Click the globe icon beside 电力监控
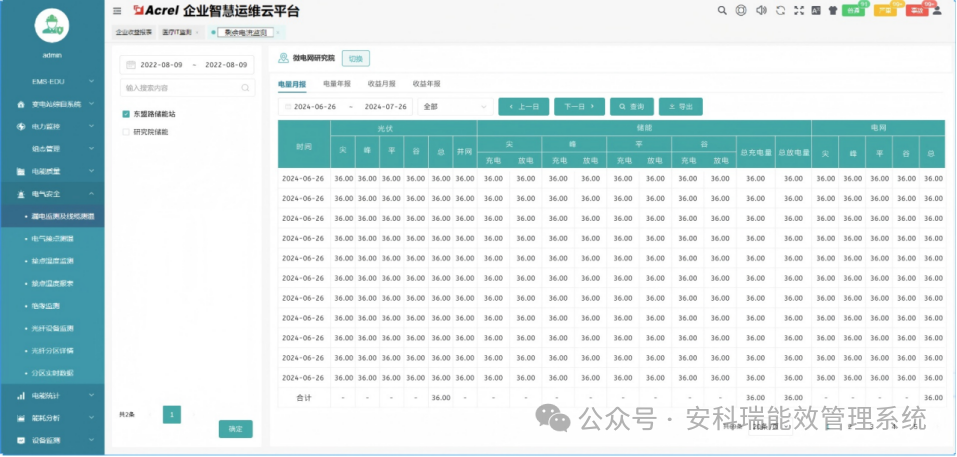This screenshot has height=457, width=957. [21, 126]
